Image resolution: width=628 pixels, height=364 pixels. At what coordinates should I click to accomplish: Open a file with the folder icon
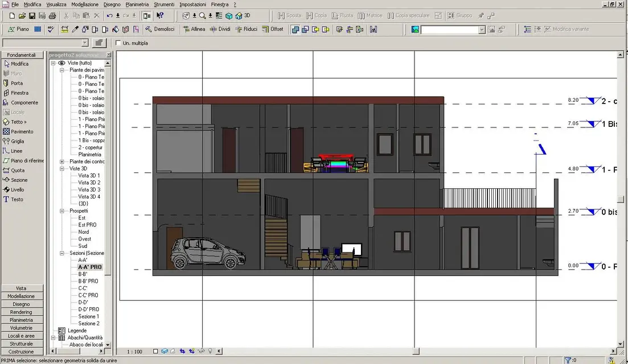22,15
